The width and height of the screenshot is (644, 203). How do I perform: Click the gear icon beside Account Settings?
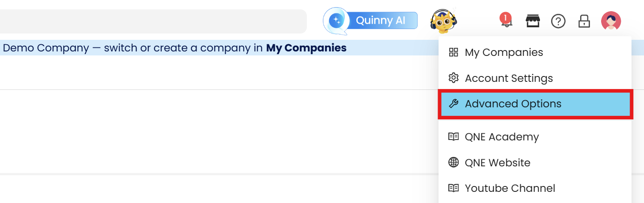(453, 78)
